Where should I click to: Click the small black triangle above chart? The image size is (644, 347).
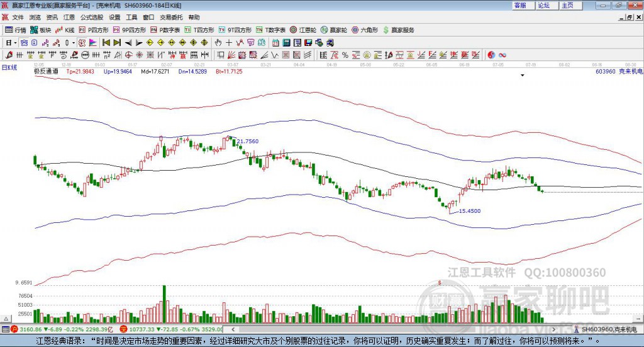coord(523,75)
